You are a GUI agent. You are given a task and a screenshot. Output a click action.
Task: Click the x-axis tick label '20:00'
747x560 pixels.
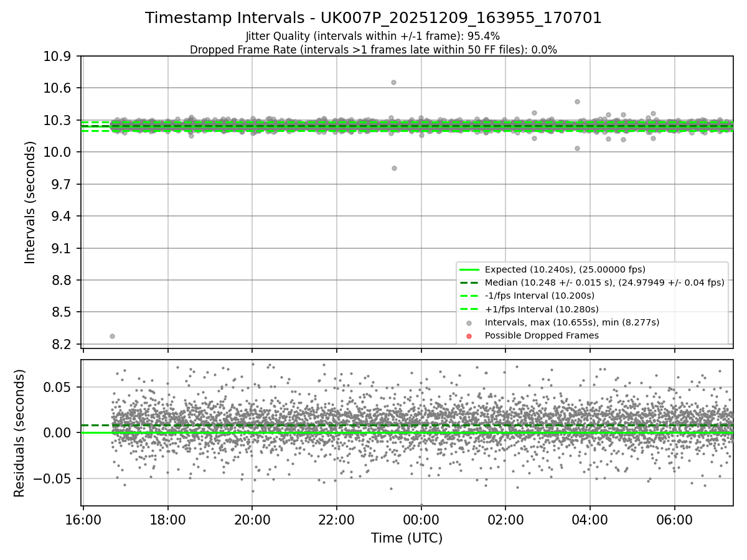pyautogui.click(x=252, y=519)
